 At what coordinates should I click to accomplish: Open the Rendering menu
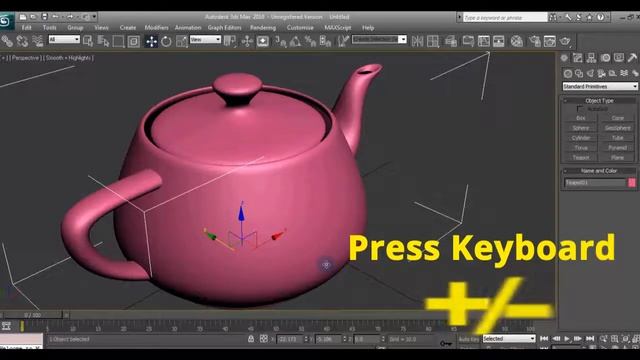[263, 28]
